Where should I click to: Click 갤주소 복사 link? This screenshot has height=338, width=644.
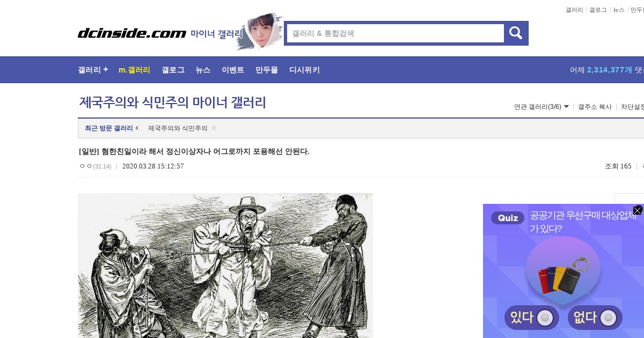595,107
